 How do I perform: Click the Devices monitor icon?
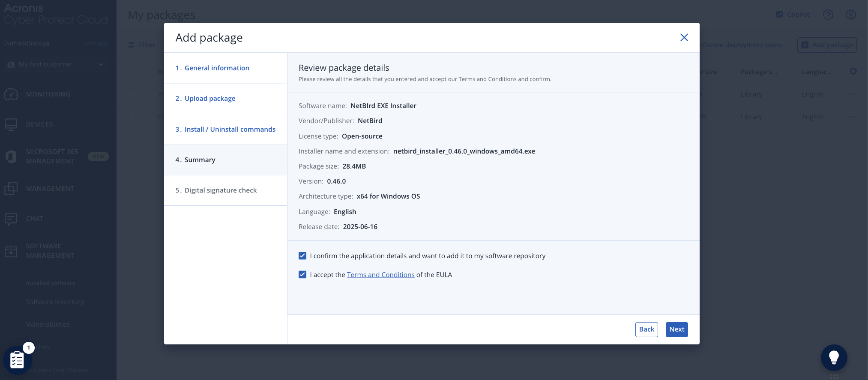(11, 124)
